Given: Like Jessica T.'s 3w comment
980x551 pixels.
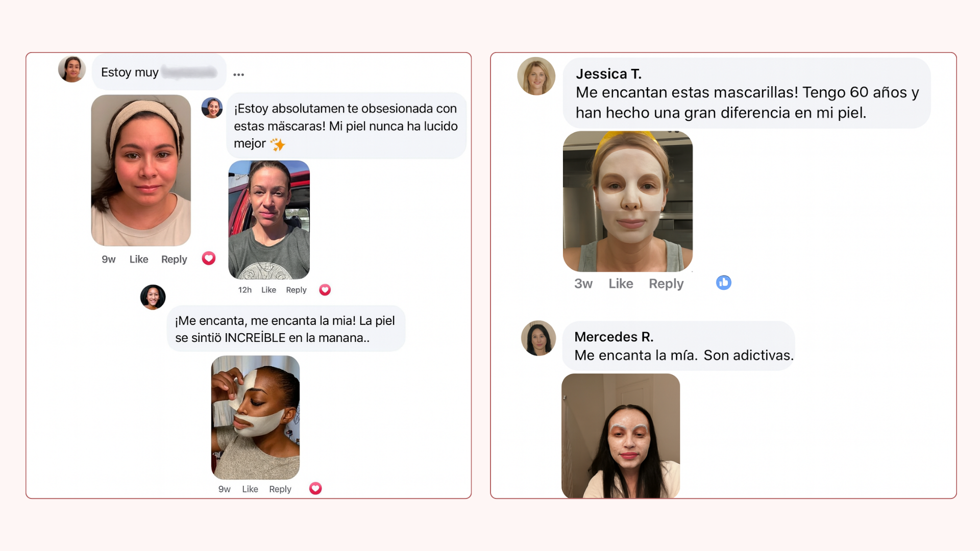Looking at the screenshot, I should pyautogui.click(x=621, y=284).
